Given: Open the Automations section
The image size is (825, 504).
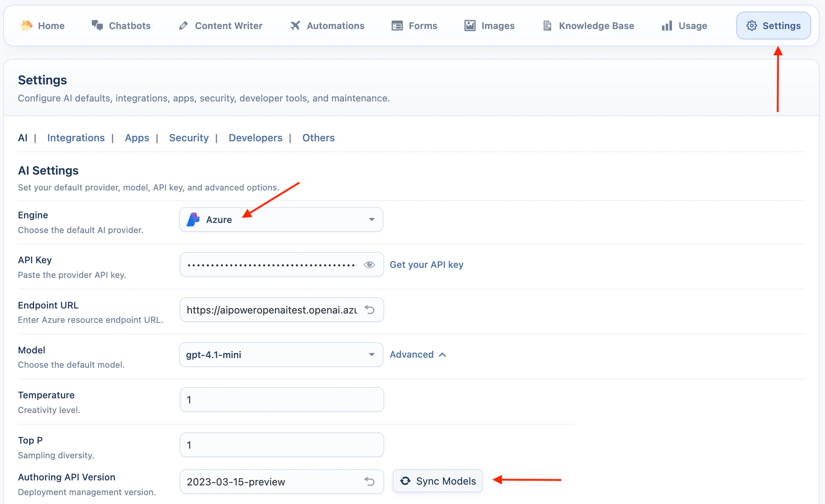Looking at the screenshot, I should click(296, 26).
